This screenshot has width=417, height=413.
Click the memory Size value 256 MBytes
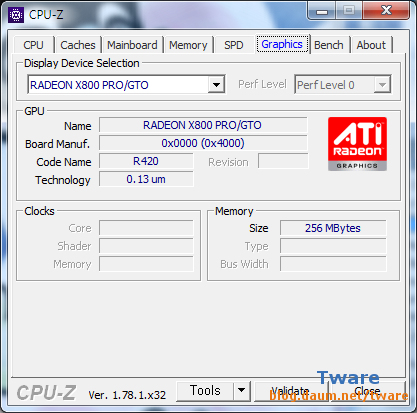click(333, 228)
